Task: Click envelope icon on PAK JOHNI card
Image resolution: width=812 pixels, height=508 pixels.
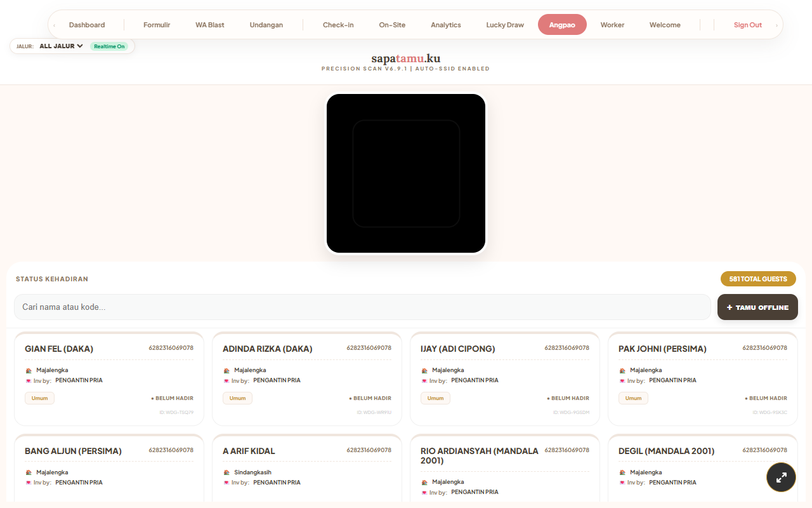Action: [x=622, y=381]
